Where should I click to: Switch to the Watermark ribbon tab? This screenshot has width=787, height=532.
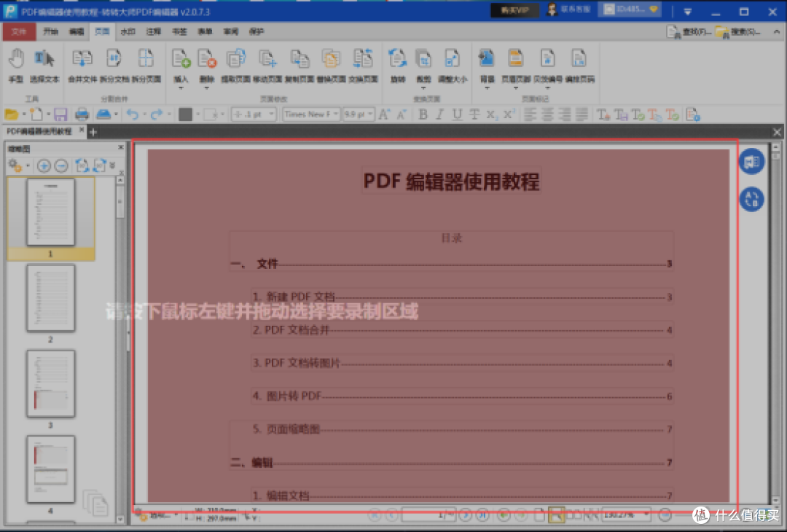click(128, 31)
